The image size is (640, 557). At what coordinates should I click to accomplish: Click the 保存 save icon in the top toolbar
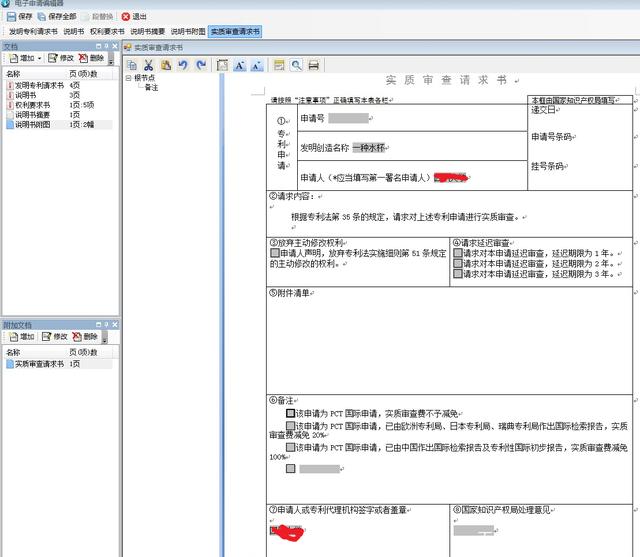(x=11, y=17)
